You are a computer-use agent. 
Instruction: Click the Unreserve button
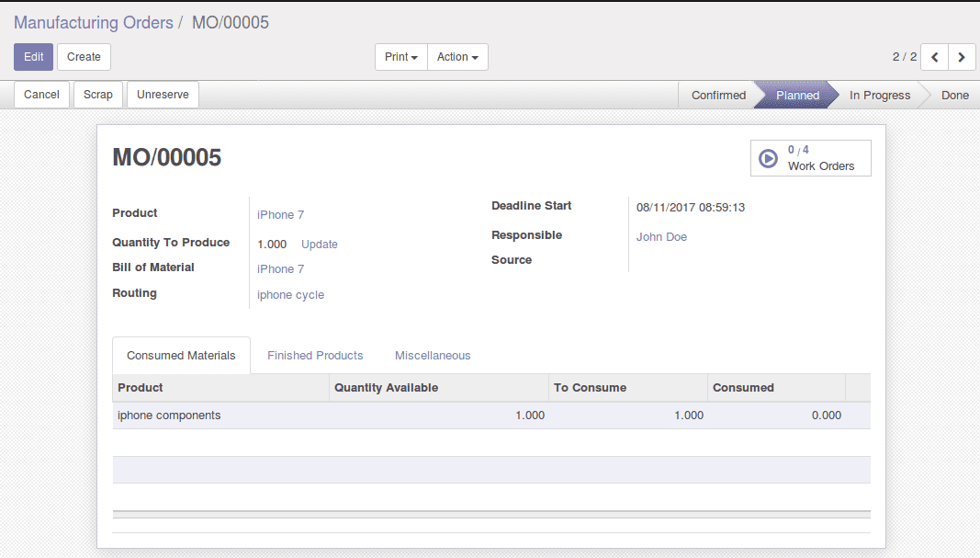point(163,95)
